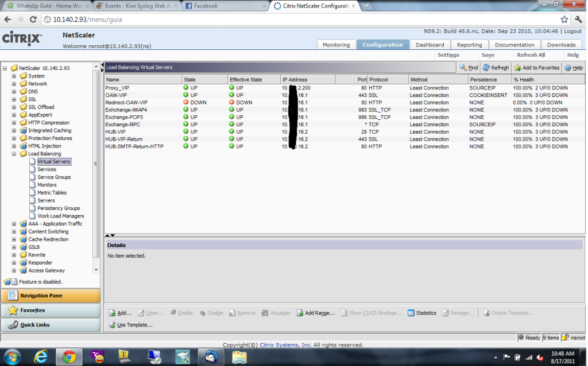588x366 pixels.
Task: Open the Downloads tab
Action: (x=561, y=45)
